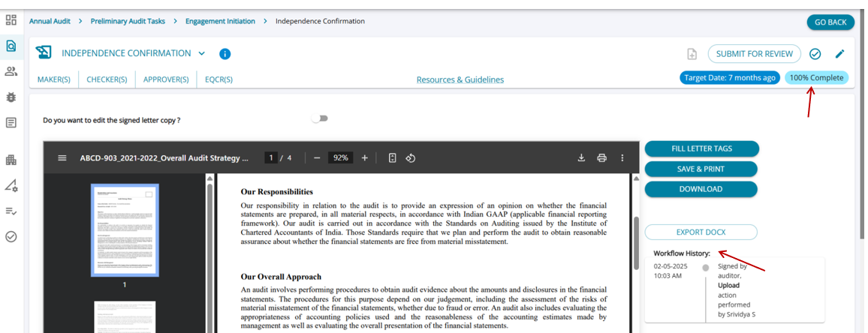Open Resources & Guidelines link
The height and width of the screenshot is (333, 868).
point(460,79)
